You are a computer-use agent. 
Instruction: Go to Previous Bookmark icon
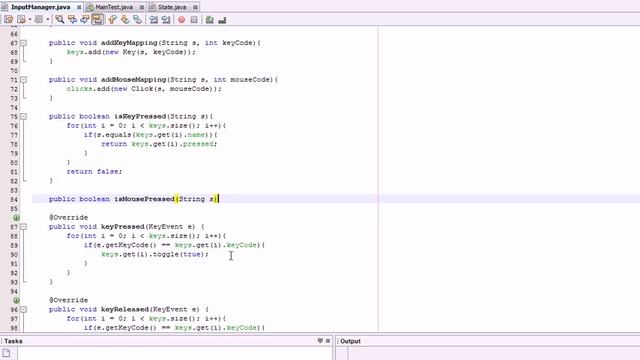click(x=112, y=19)
